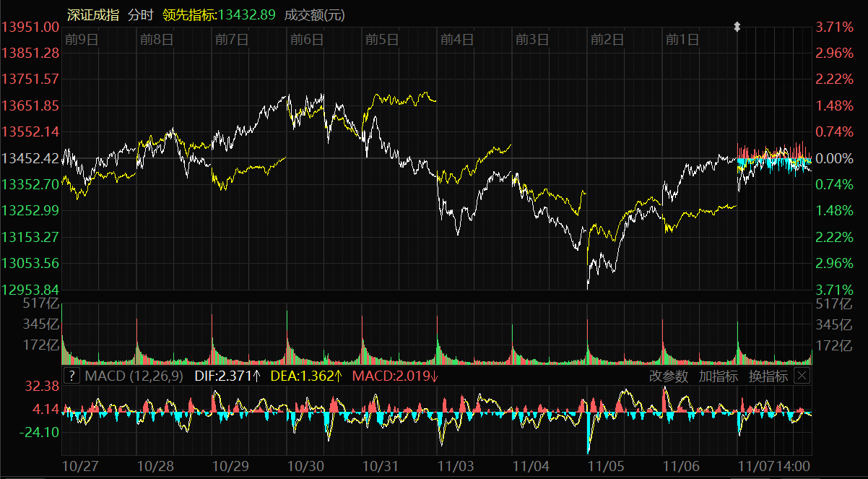Click the yellow DEA value readout
This screenshot has height=479, width=868.
(x=306, y=376)
